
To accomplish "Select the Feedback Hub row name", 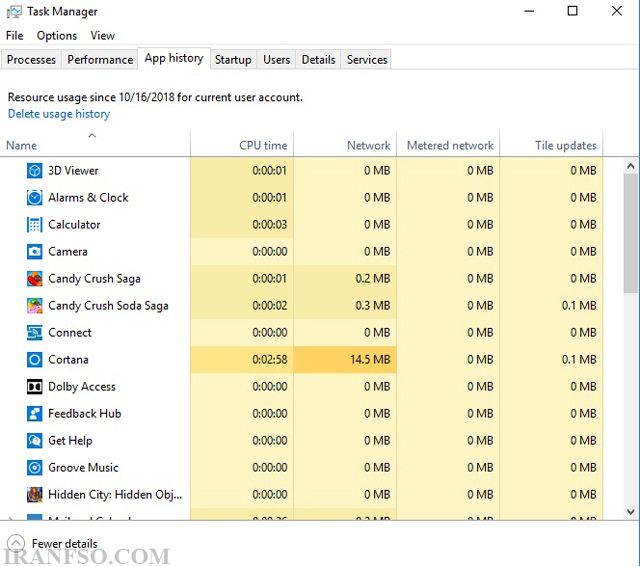I will pos(84,414).
